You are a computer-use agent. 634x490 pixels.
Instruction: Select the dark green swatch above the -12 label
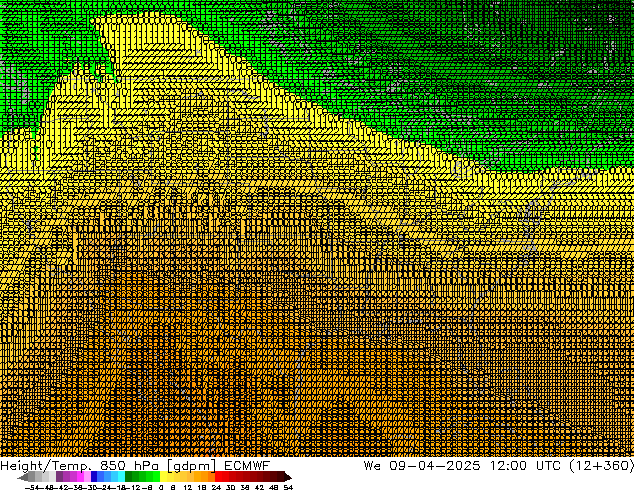point(129,476)
